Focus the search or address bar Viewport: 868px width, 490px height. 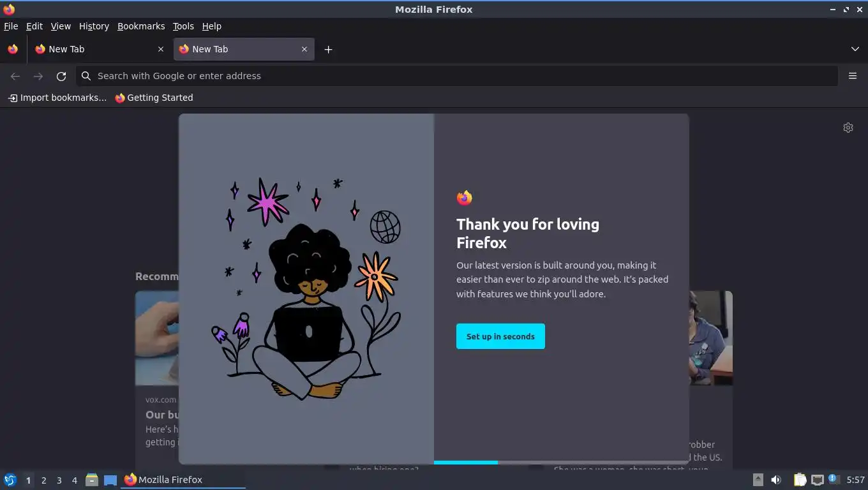(x=456, y=76)
